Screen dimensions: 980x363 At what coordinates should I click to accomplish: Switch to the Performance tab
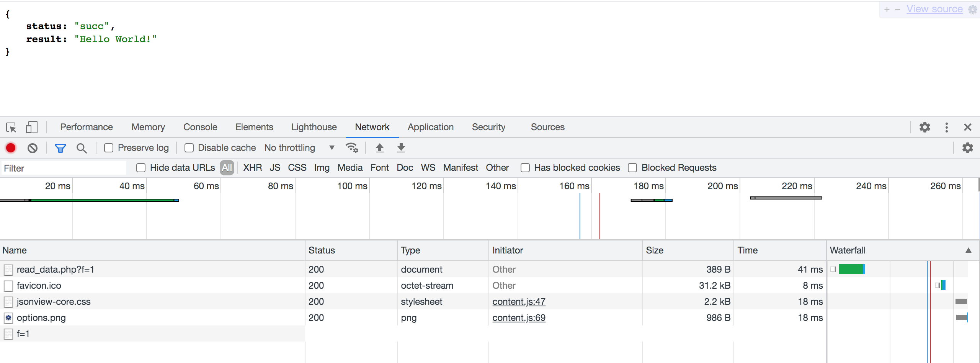87,127
